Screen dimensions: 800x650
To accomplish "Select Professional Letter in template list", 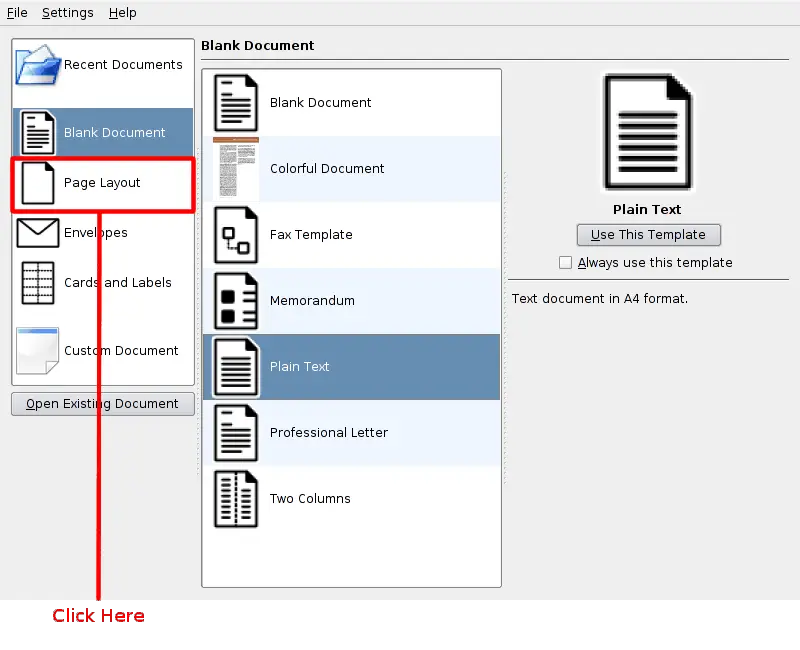I will [328, 433].
